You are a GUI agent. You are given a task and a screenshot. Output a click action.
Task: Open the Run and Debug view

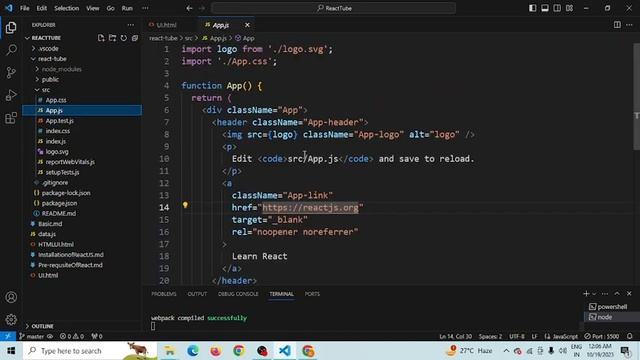click(11, 95)
